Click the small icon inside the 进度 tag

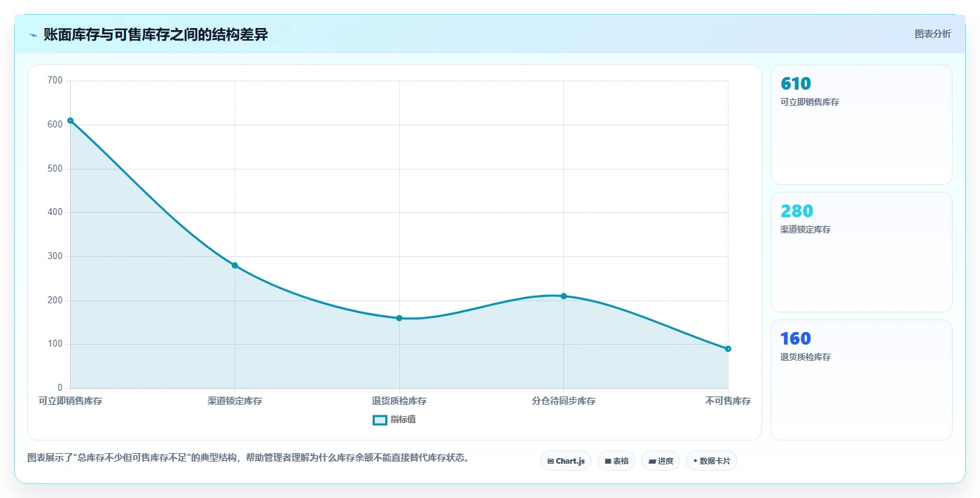(651, 461)
